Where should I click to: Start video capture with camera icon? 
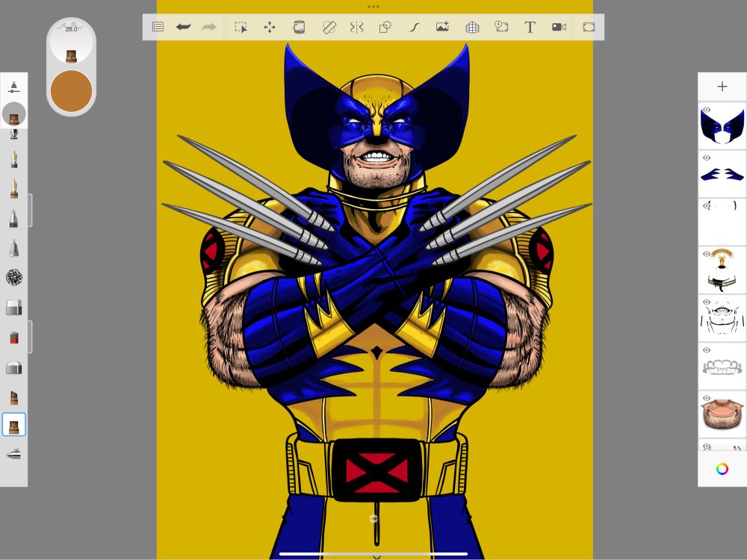click(x=559, y=27)
